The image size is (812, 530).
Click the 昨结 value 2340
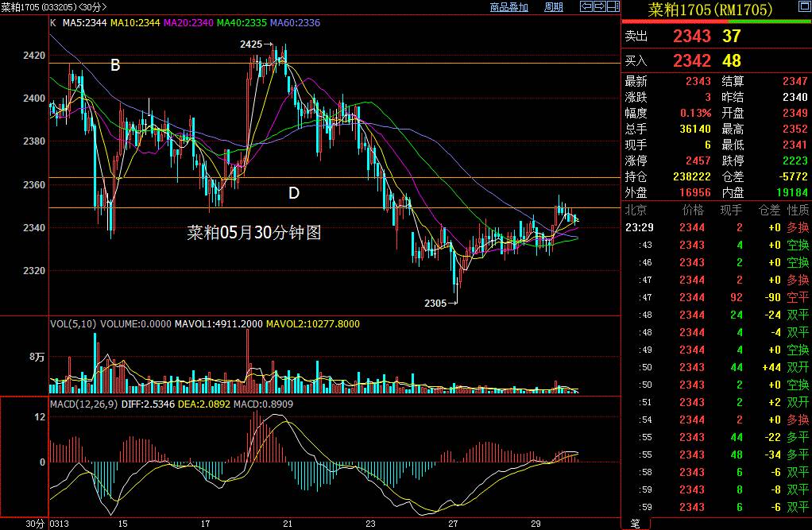pyautogui.click(x=795, y=98)
